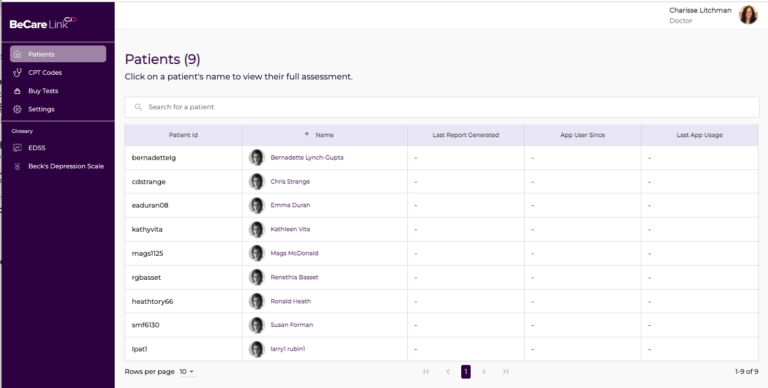Click Emma Duran's avatar

coord(257,205)
